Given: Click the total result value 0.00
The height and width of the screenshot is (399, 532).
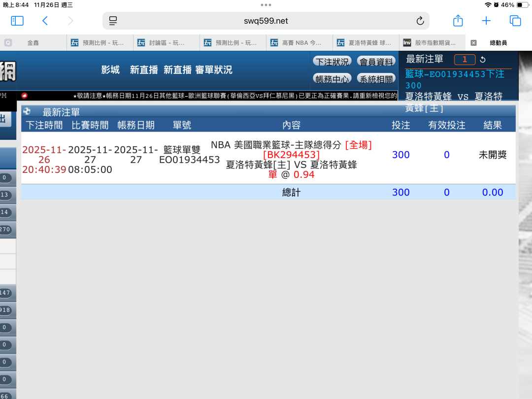Looking at the screenshot, I should pyautogui.click(x=492, y=193).
